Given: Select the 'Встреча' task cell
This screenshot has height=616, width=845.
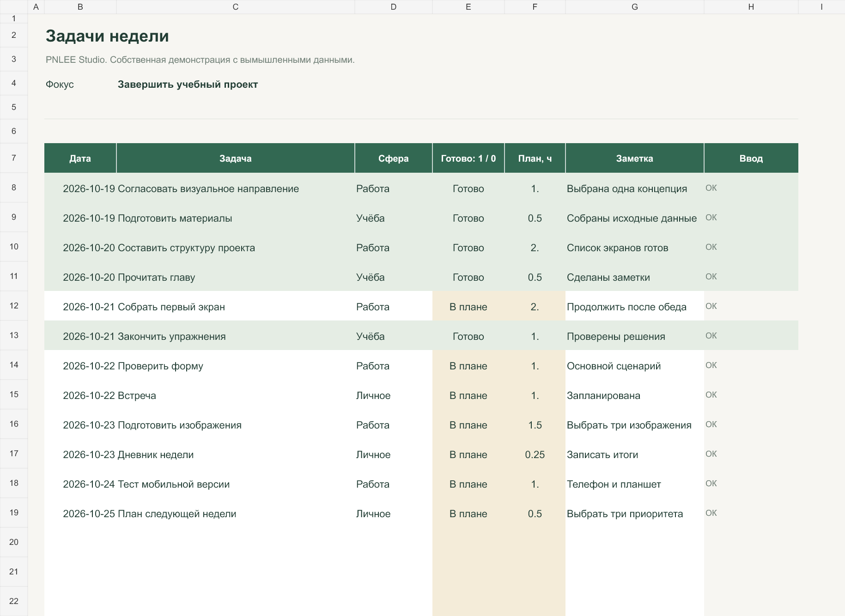Looking at the screenshot, I should (x=235, y=395).
